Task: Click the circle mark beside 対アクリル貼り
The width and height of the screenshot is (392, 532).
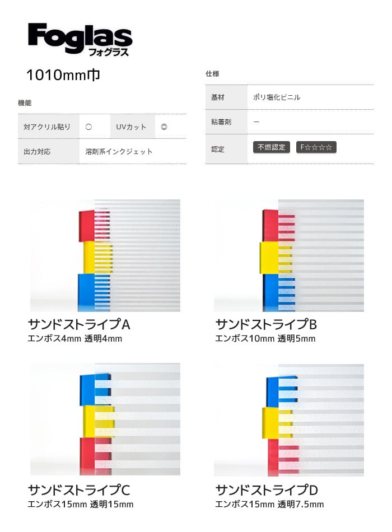Action: point(88,127)
